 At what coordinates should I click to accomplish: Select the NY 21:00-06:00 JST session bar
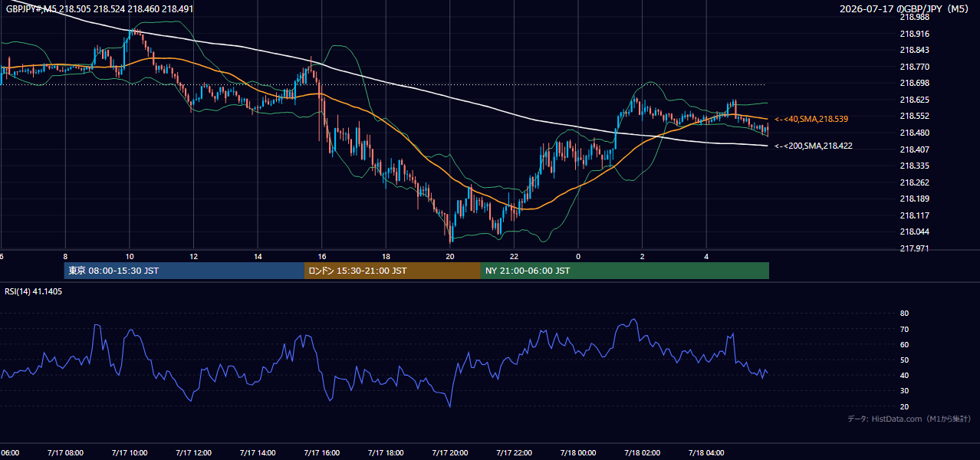(625, 271)
